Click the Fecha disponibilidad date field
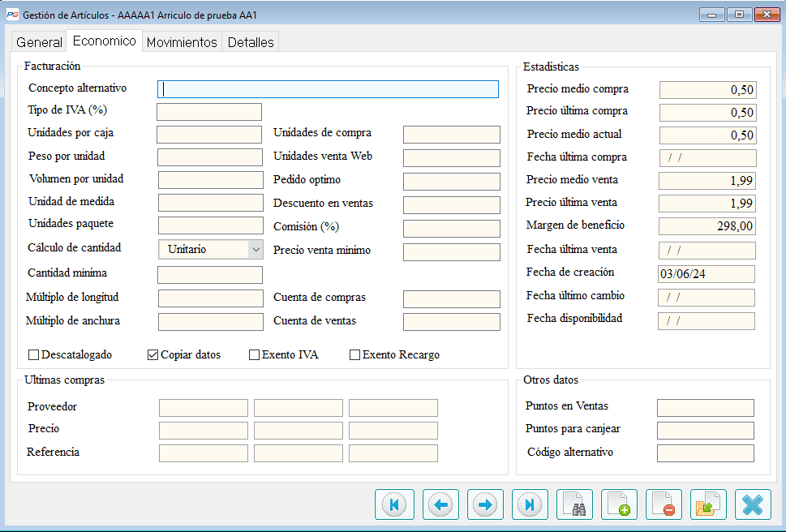 707,321
